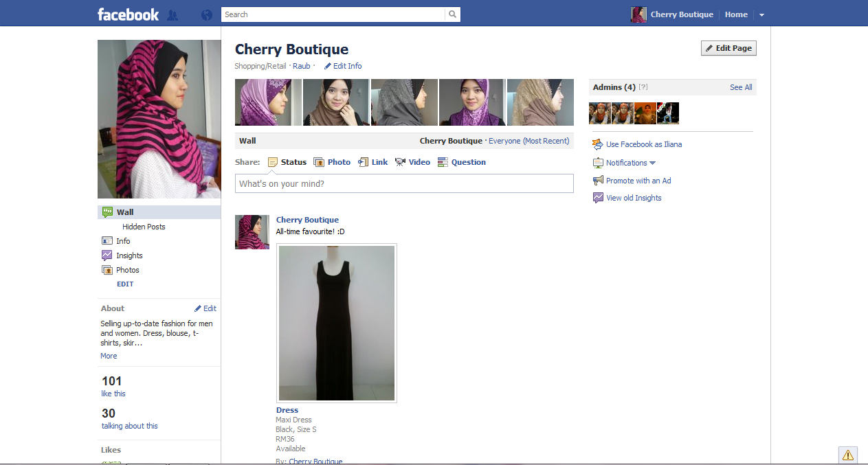Select Wall in the left sidebar
The width and height of the screenshot is (868, 465).
(159, 212)
